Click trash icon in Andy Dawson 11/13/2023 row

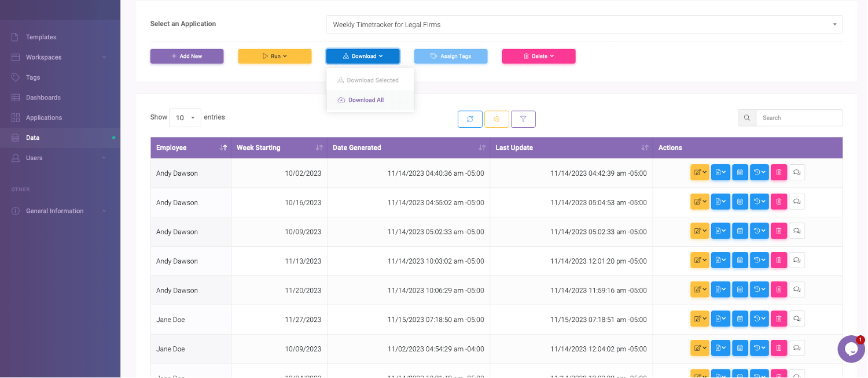click(779, 260)
